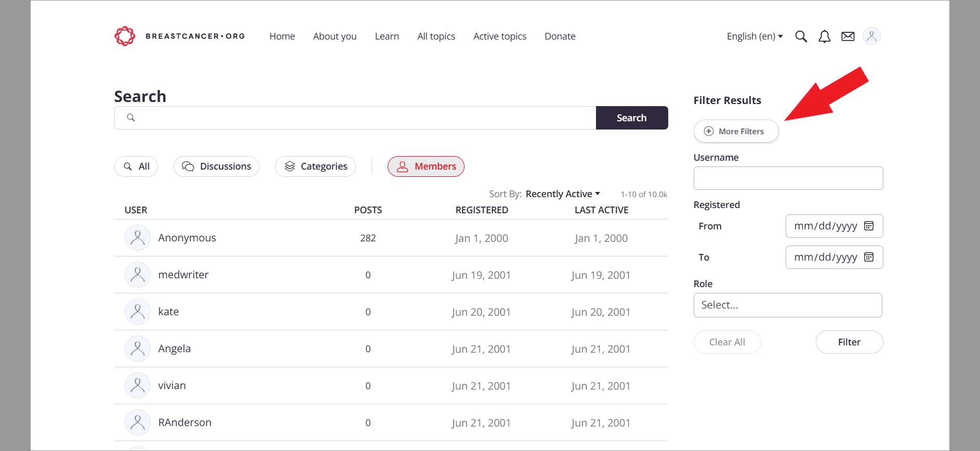Click the kate user avatar
The width and height of the screenshot is (980, 451).
coord(138,312)
